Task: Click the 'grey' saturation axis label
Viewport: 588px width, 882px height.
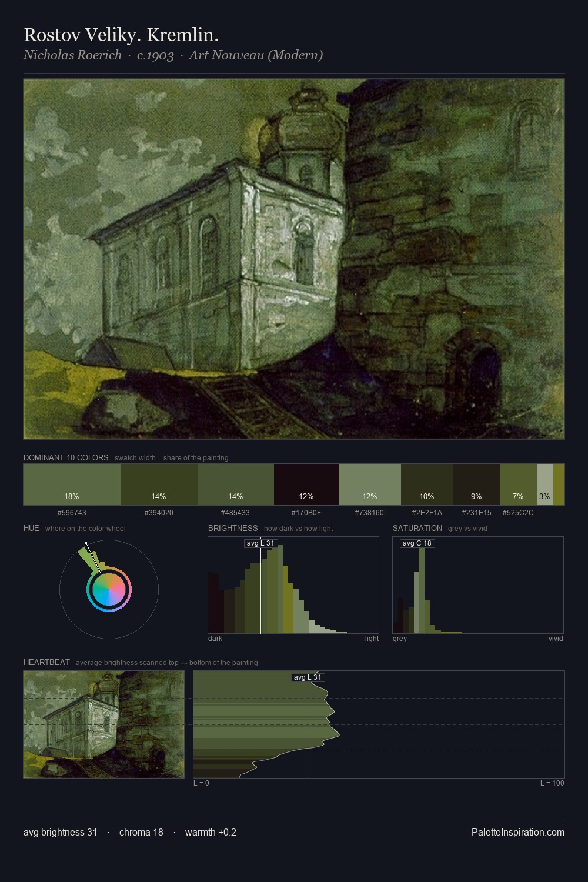Action: click(400, 639)
